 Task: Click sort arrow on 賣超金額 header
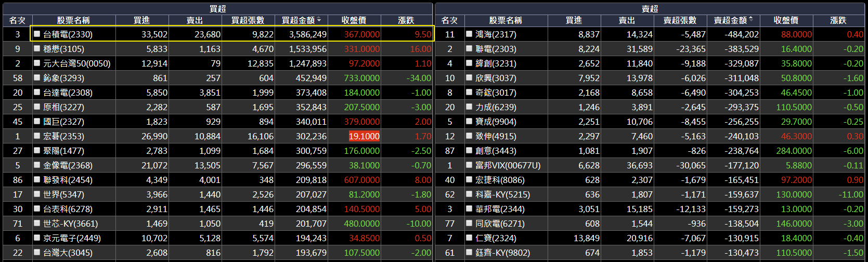coord(751,20)
